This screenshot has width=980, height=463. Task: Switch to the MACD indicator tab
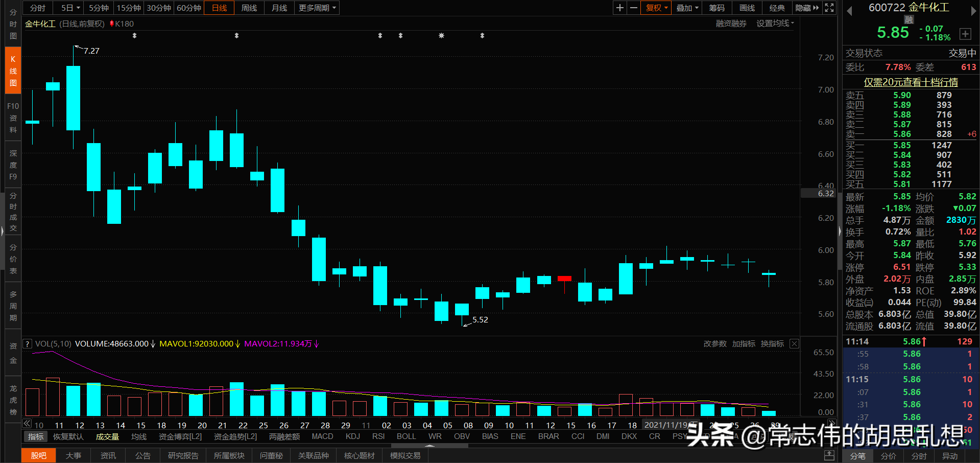coord(322,436)
